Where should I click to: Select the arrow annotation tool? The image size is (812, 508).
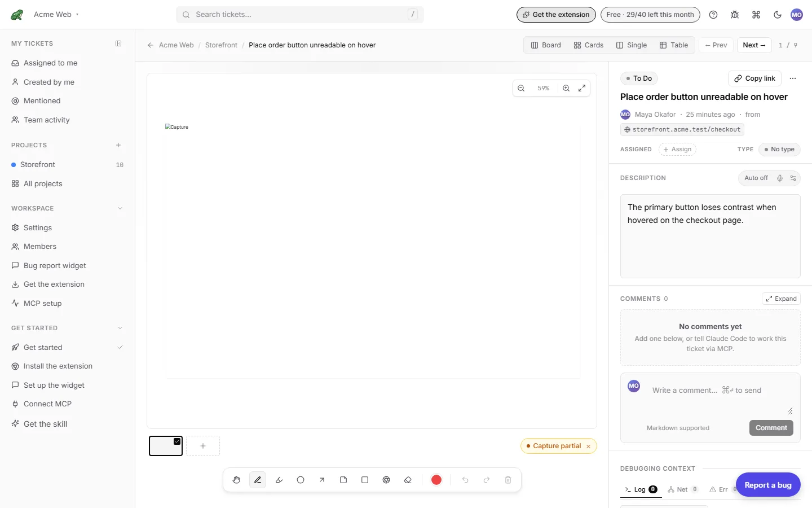pyautogui.click(x=322, y=480)
